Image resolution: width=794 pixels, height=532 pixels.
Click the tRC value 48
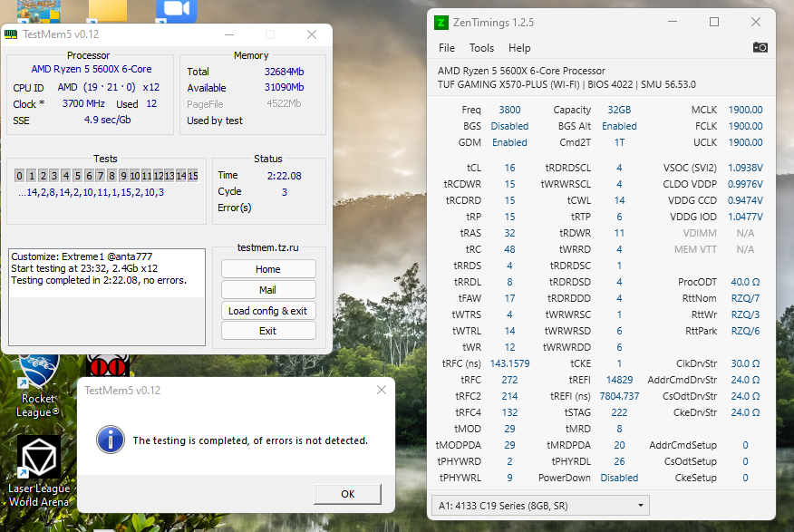[509, 249]
